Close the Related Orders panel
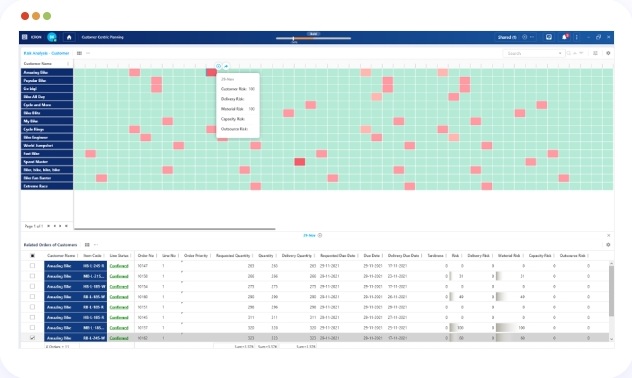The width and height of the screenshot is (632, 378). tap(609, 235)
